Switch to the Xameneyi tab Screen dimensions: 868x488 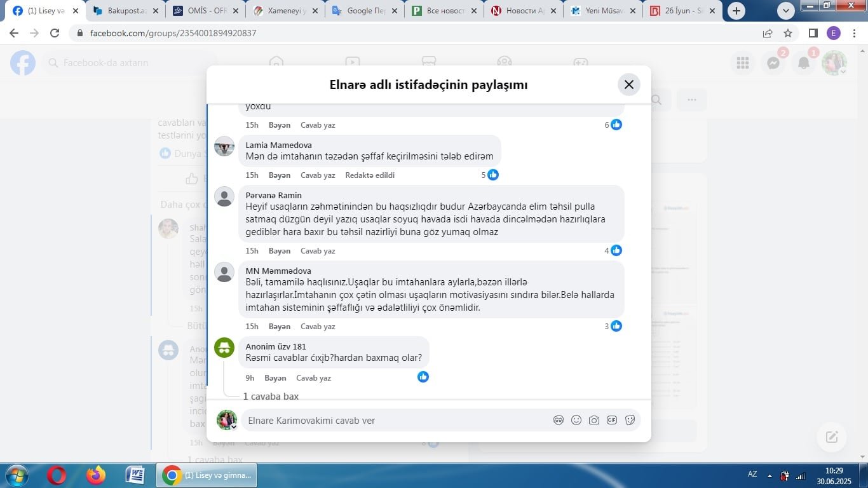pos(284,11)
